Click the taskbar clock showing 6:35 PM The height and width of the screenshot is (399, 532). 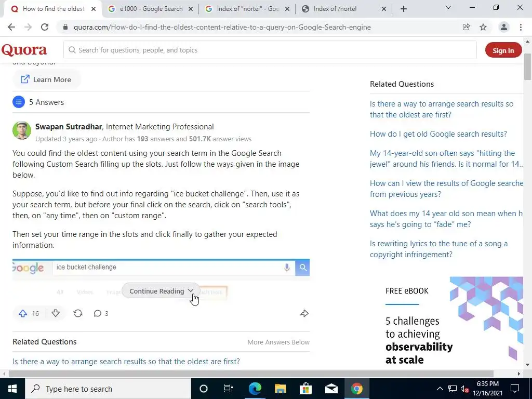click(487, 389)
